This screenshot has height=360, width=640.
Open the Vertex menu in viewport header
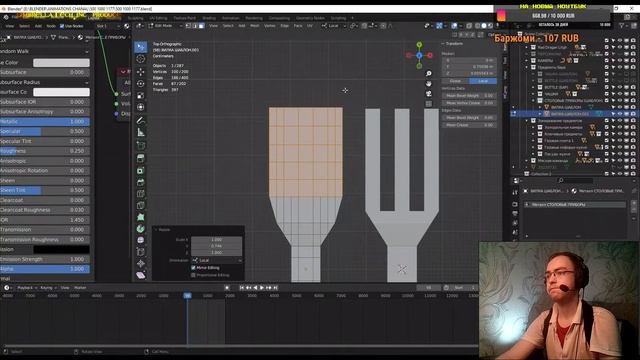(x=269, y=26)
